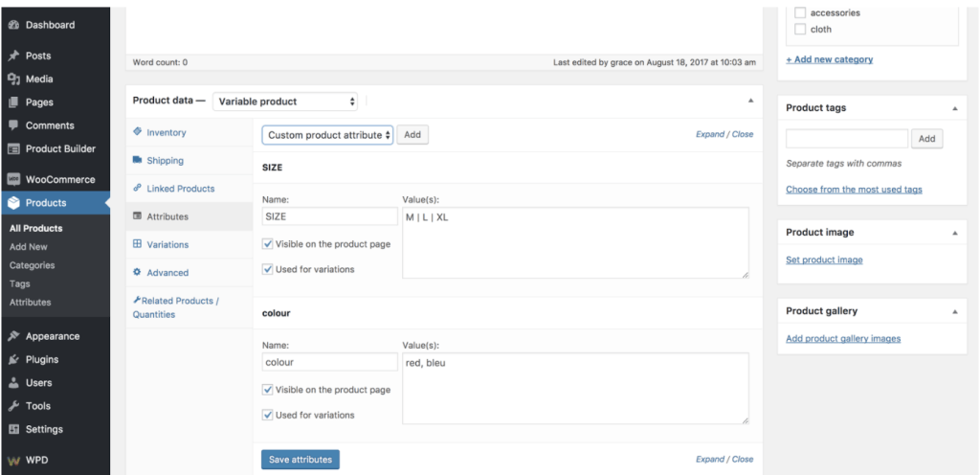Click the SIZE values text area
The width and height of the screenshot is (980, 475).
point(575,243)
